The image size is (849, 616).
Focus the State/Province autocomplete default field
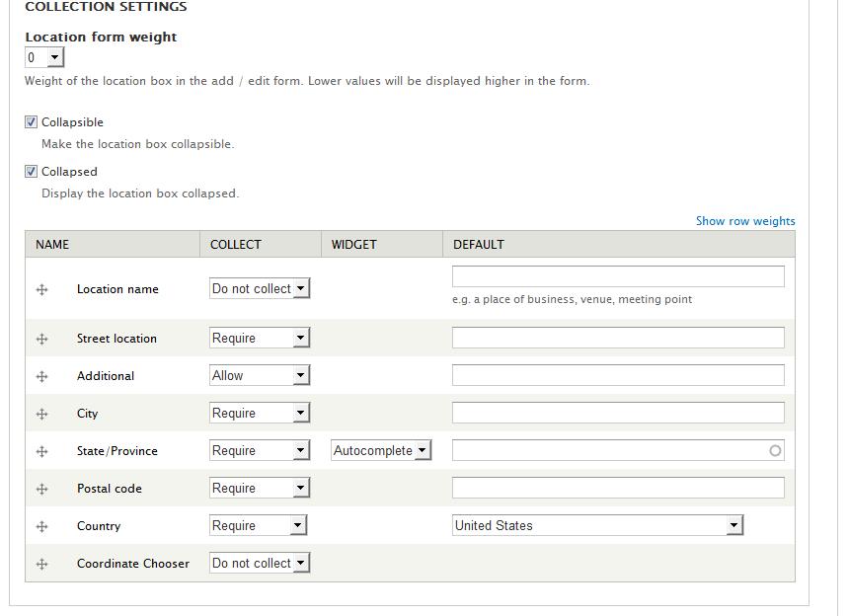tap(608, 450)
